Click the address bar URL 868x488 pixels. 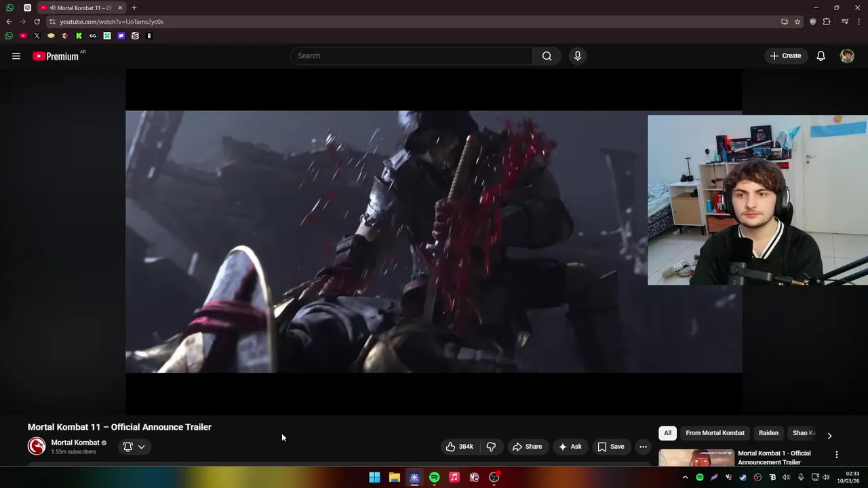click(111, 22)
